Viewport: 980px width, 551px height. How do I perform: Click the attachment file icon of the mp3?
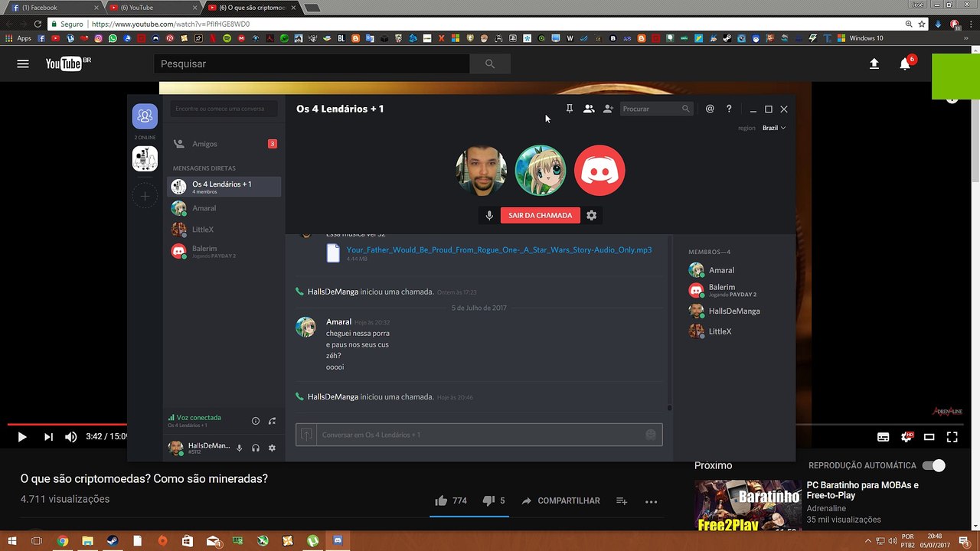(x=333, y=253)
